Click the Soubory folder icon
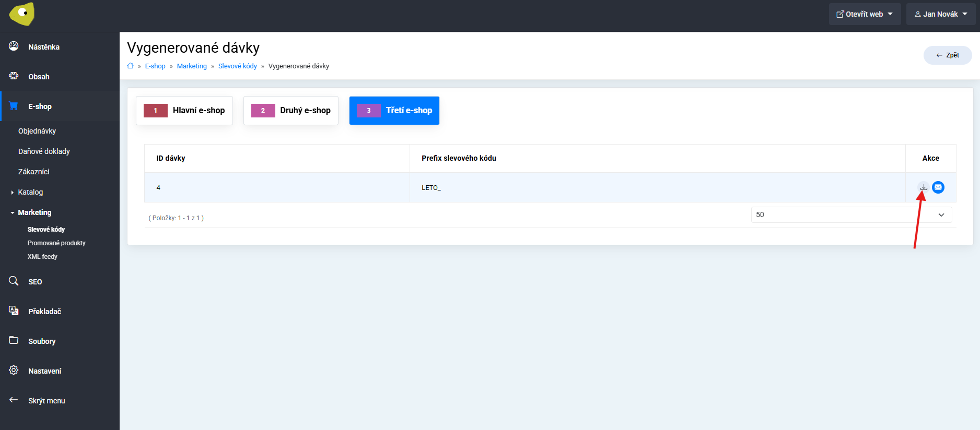Viewport: 980px width, 430px height. tap(14, 340)
